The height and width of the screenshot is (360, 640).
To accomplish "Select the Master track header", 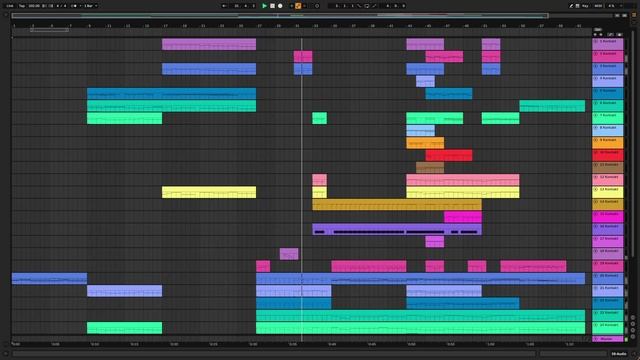I will coord(608,339).
